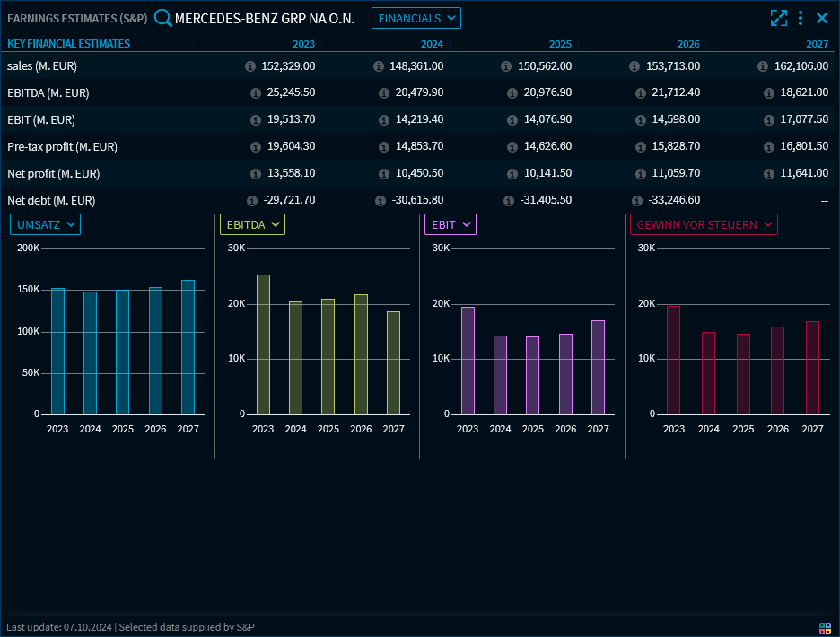840x637 pixels.
Task: Click the colored grid icon at bottom right
Action: point(825,627)
